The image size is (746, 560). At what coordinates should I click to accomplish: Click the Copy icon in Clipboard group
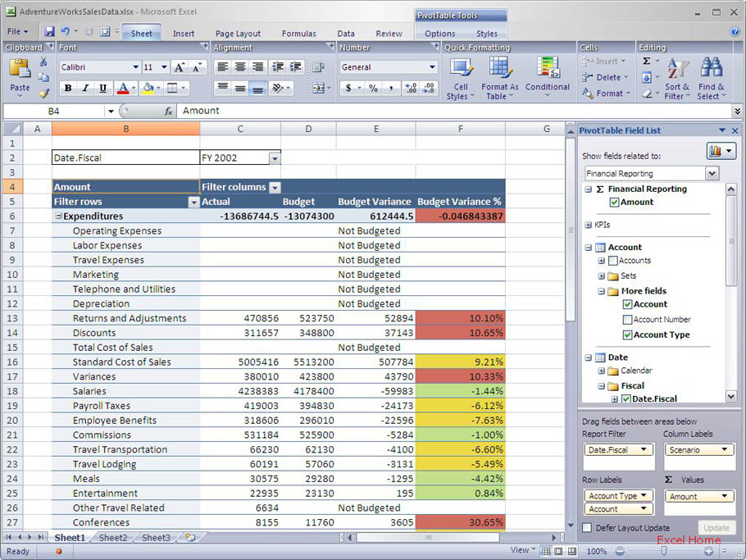coord(43,78)
